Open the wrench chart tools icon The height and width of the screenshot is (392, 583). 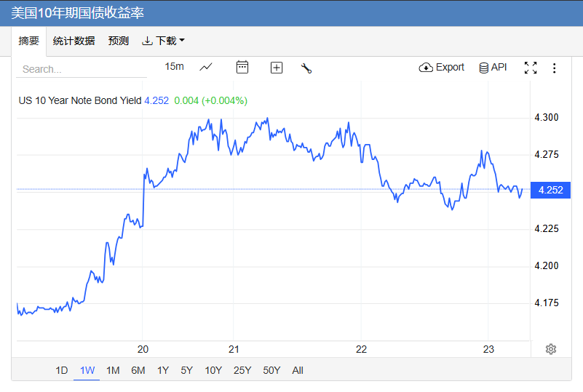click(x=306, y=68)
